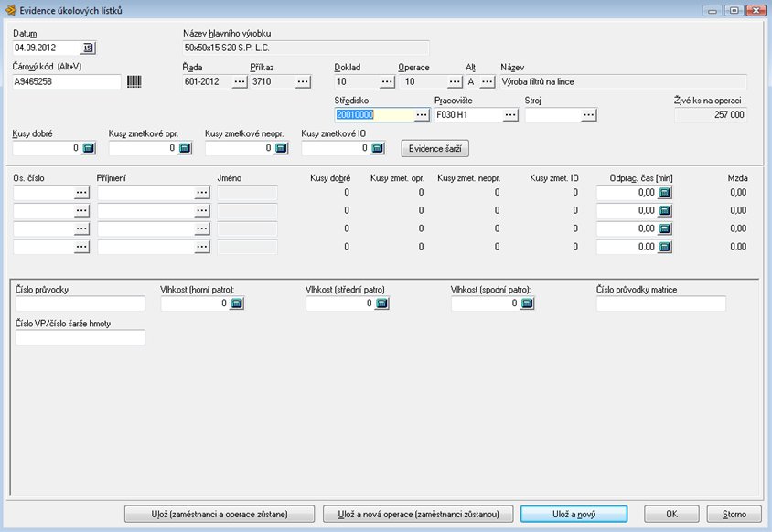Open lookup for second row Os. číslo
Screen dimensions: 772x532
(x=81, y=211)
